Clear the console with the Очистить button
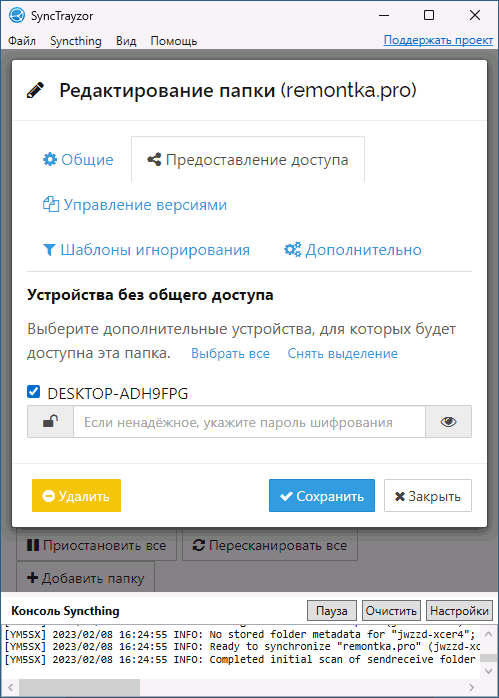 (391, 611)
